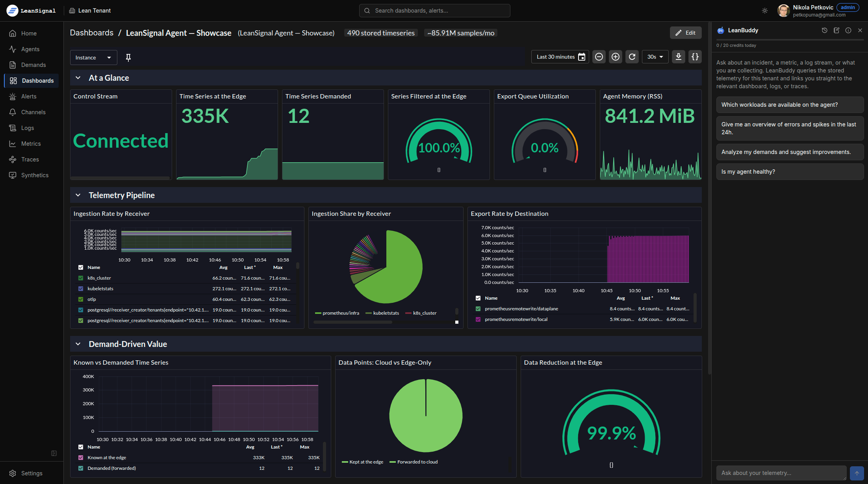This screenshot has height=484, width=868.
Task: Open the Home sidebar icon
Action: pos(13,33)
